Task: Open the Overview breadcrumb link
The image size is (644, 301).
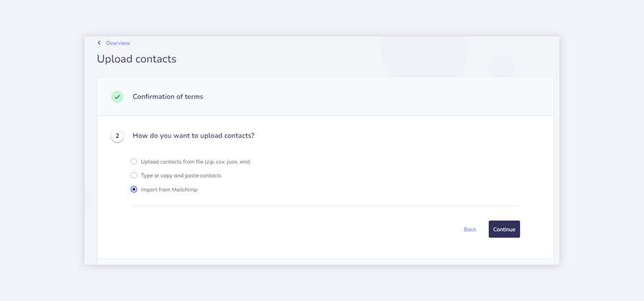Action: pos(118,43)
